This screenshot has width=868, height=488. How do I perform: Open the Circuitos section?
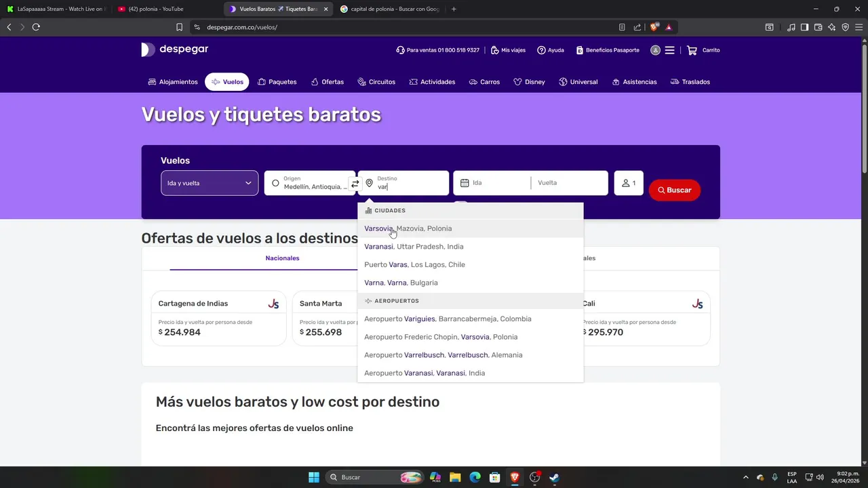(376, 82)
